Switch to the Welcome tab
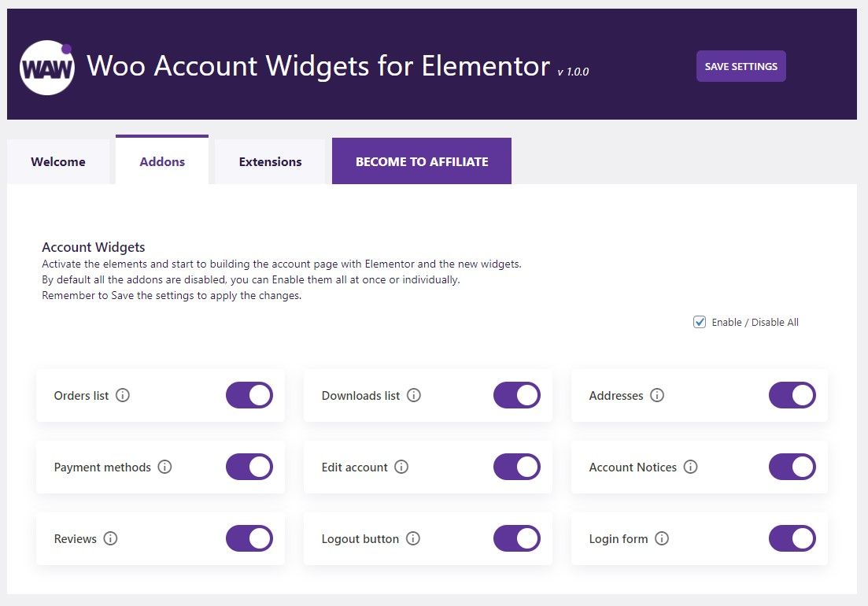This screenshot has width=868, height=606. 58,161
